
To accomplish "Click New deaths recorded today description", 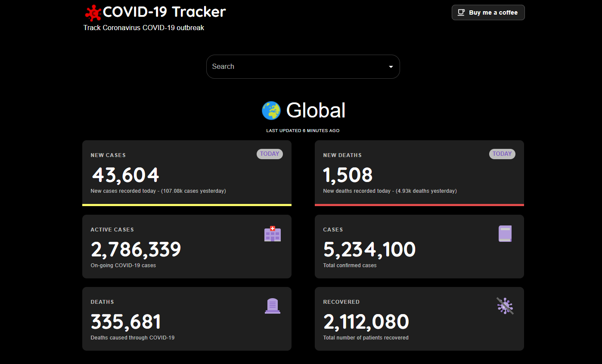I will (x=390, y=191).
